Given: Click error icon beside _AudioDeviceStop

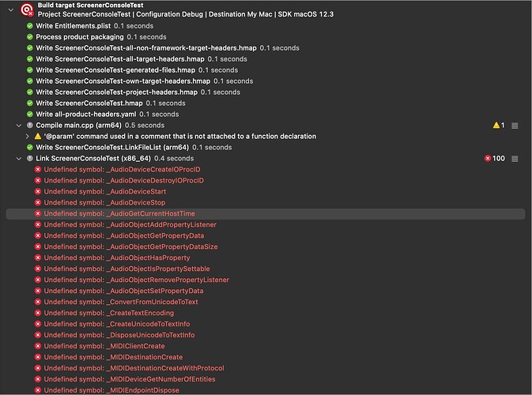Looking at the screenshot, I should point(38,202).
